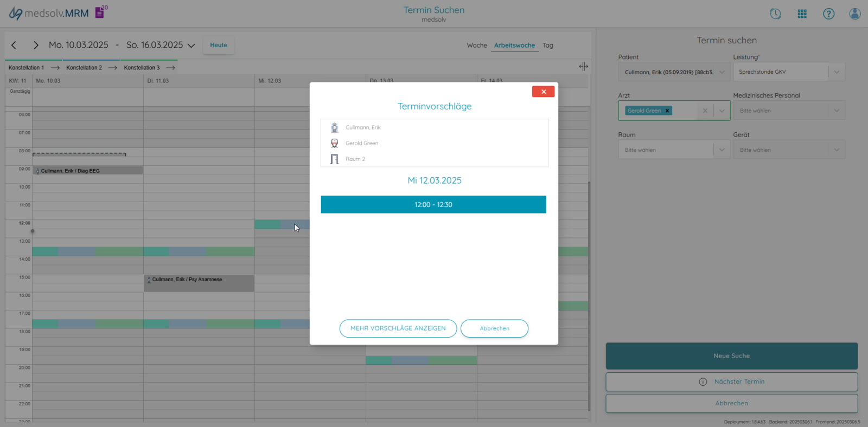Expand the Gerät dropdown

pyautogui.click(x=837, y=150)
